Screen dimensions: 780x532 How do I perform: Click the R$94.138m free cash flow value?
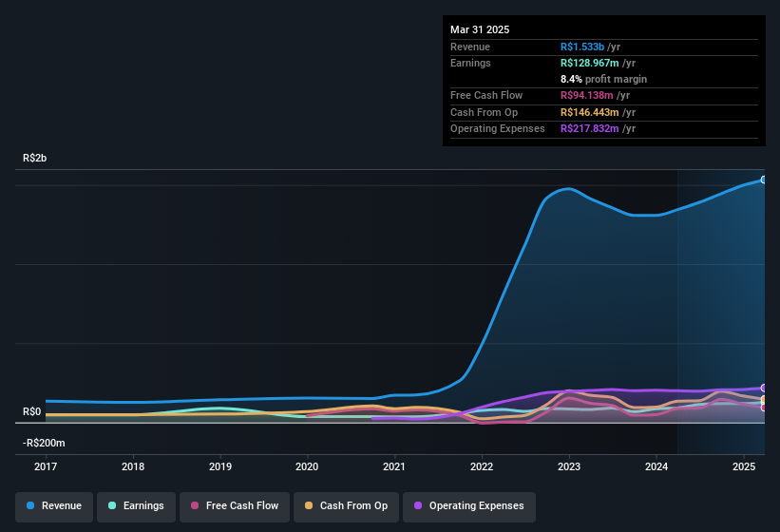pyautogui.click(x=586, y=95)
